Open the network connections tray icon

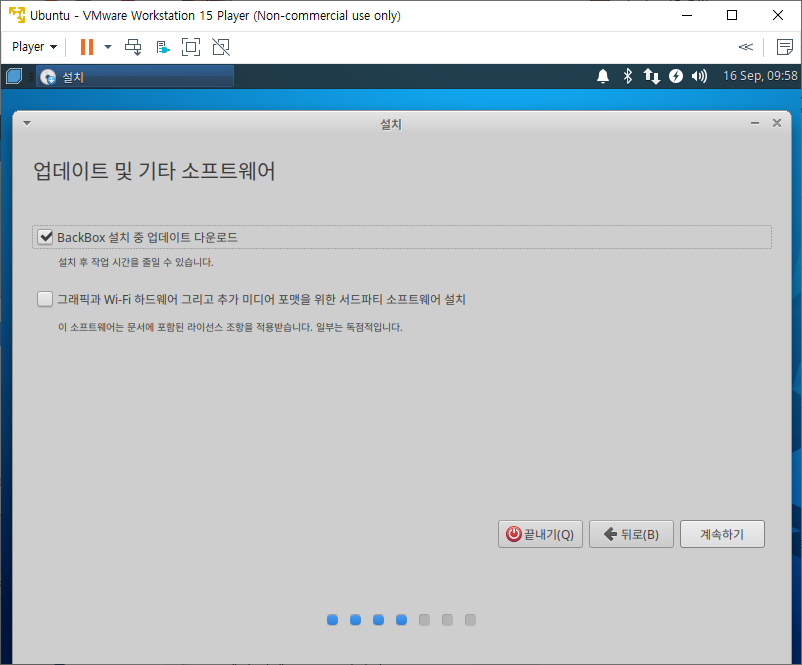click(652, 76)
